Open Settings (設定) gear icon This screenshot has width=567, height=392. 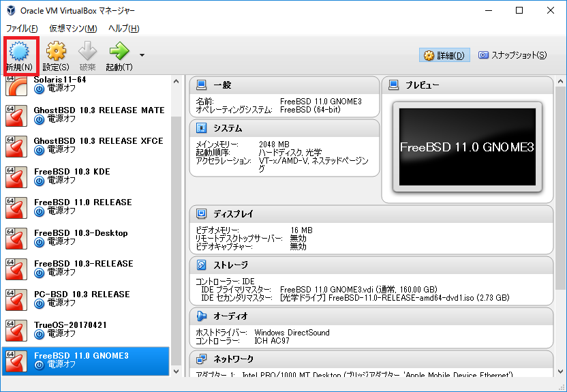tap(56, 50)
